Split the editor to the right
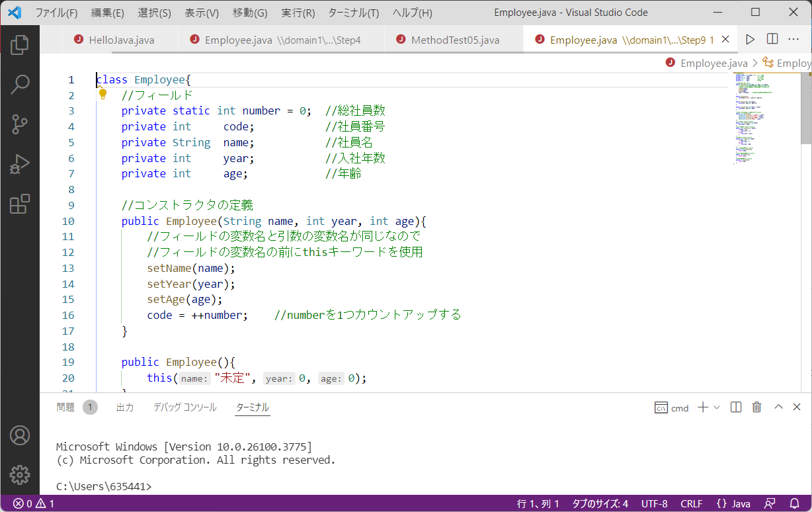The height and width of the screenshot is (512, 812). (772, 40)
